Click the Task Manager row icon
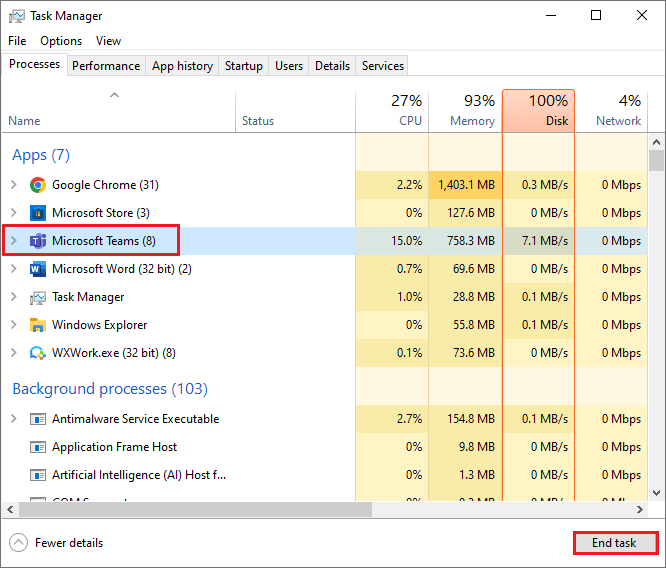This screenshot has width=666, height=568. 38,297
